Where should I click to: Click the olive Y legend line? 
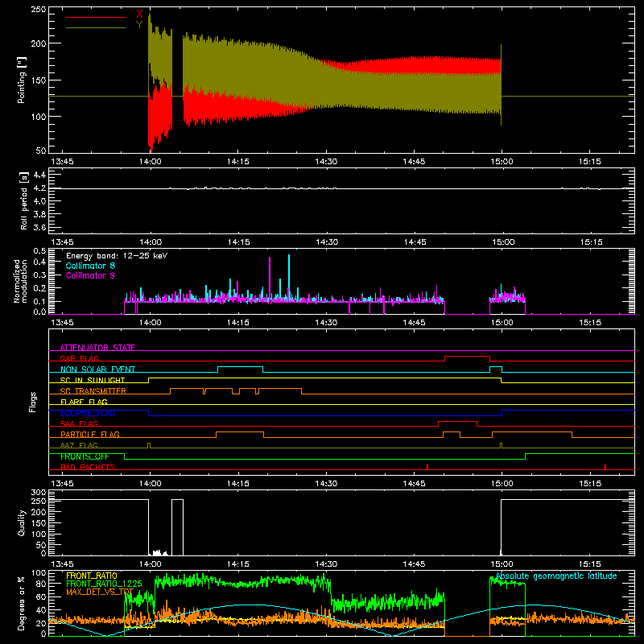96,27
